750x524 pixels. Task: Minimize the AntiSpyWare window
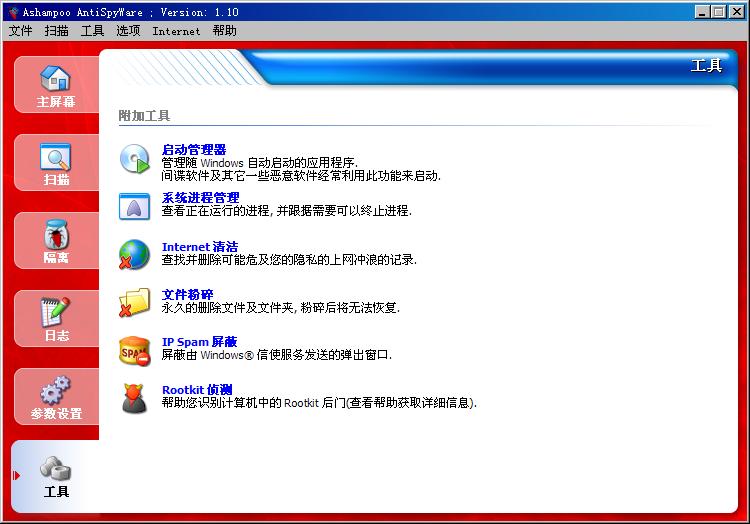coord(702,12)
